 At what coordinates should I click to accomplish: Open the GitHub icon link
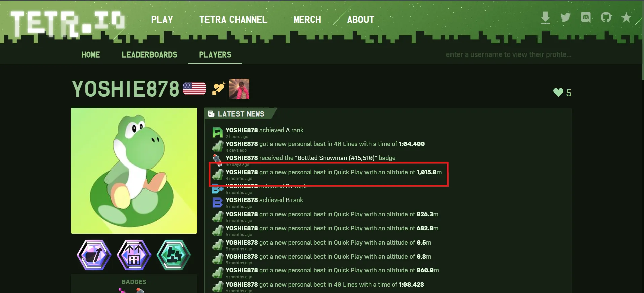point(606,17)
